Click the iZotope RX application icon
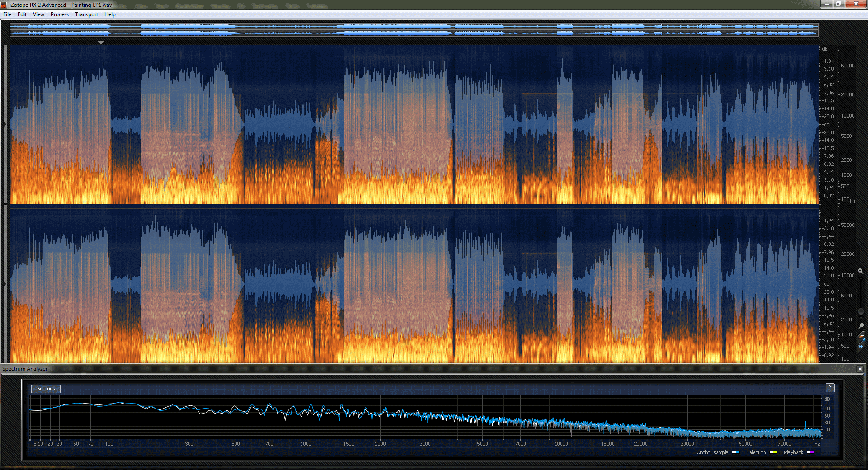 point(4,5)
